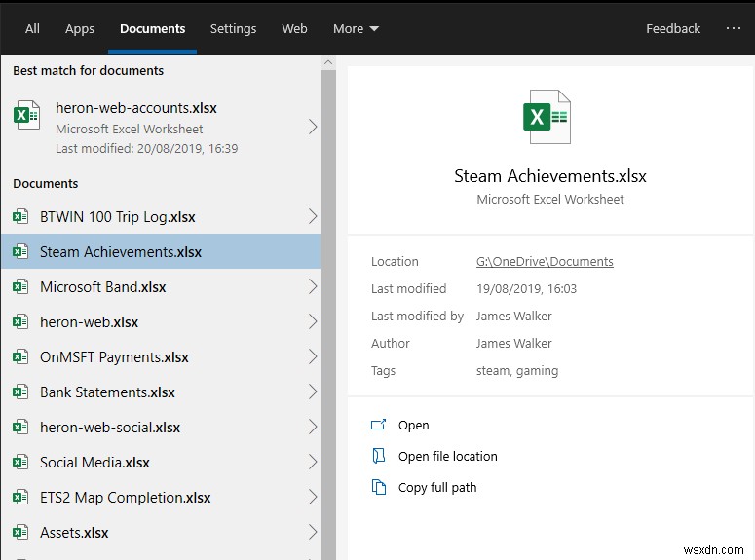Screen dimensions: 755x560
Task: Select the Web search tab
Action: point(294,28)
